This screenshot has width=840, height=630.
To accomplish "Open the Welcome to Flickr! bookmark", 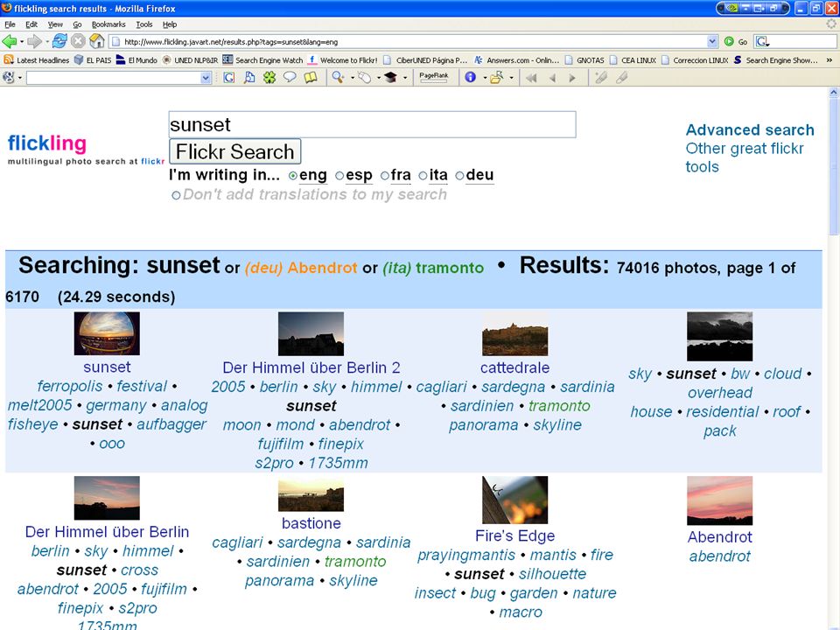I will 342,60.
